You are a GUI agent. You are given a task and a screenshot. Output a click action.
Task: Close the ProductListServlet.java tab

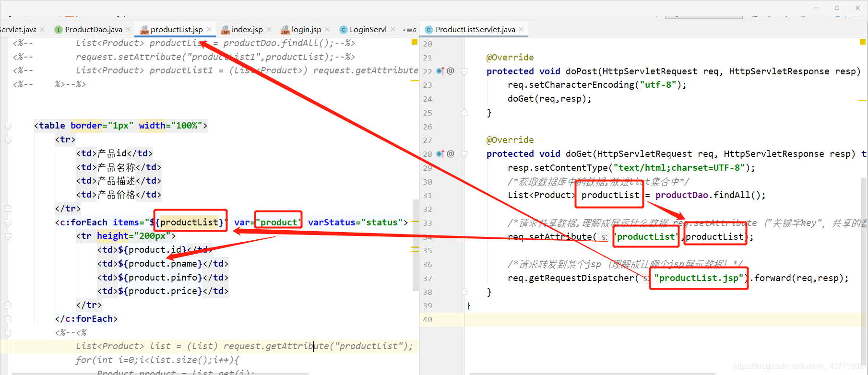tap(521, 29)
